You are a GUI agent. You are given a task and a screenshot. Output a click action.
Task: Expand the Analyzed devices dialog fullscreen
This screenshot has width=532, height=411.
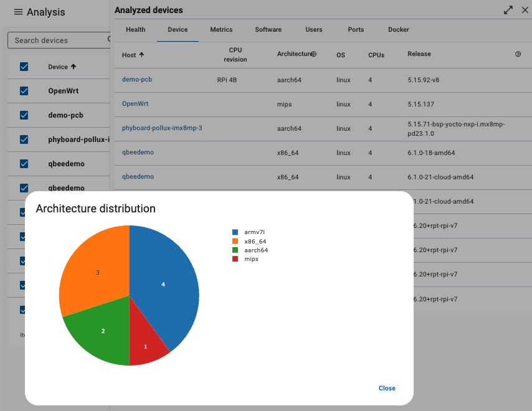coord(508,10)
